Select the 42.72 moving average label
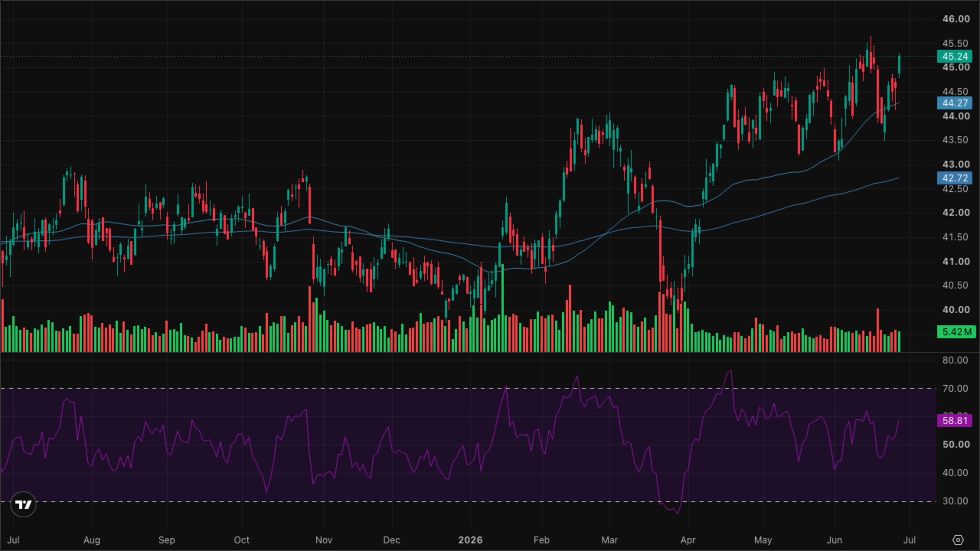The height and width of the screenshot is (551, 980). [955, 178]
